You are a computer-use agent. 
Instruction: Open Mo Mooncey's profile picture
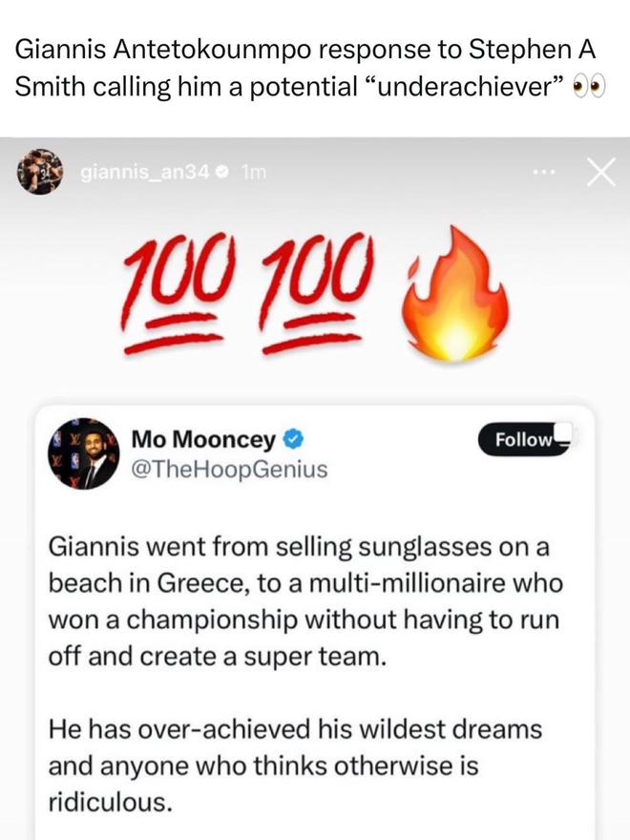(82, 452)
